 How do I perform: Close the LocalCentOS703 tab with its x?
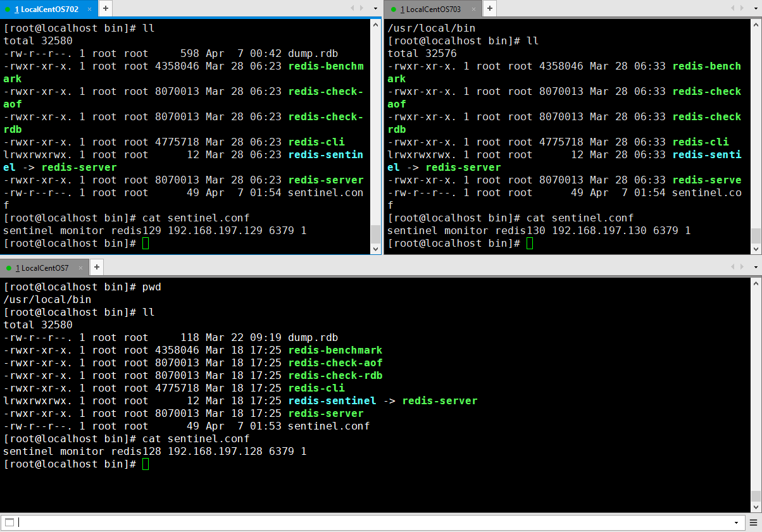coord(473,9)
